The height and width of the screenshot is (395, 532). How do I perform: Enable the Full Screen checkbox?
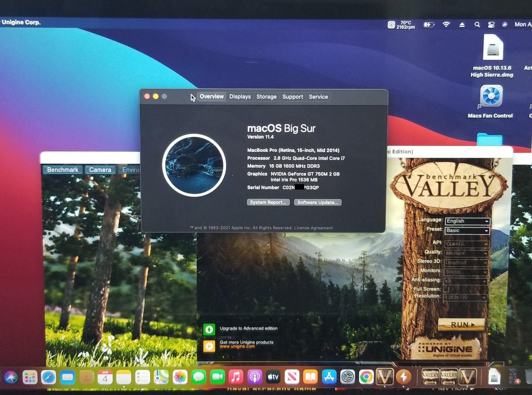coord(446,289)
